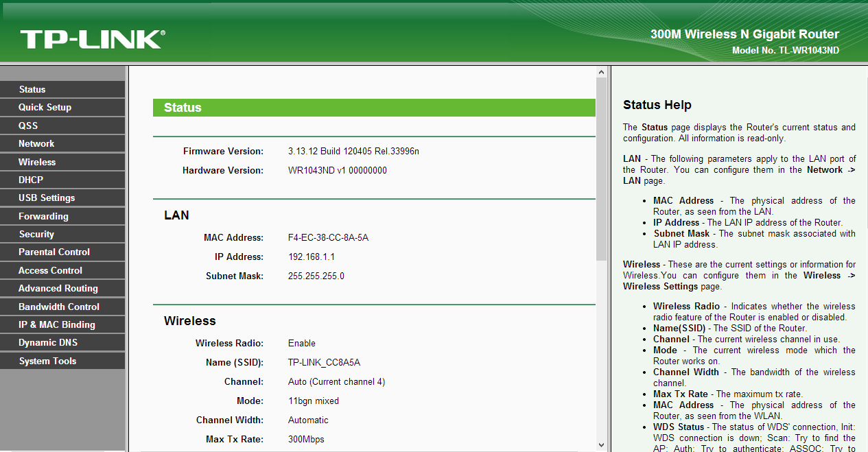Click the Wireless section heading in main panel
Viewport: 868px width, 452px height.
(190, 321)
